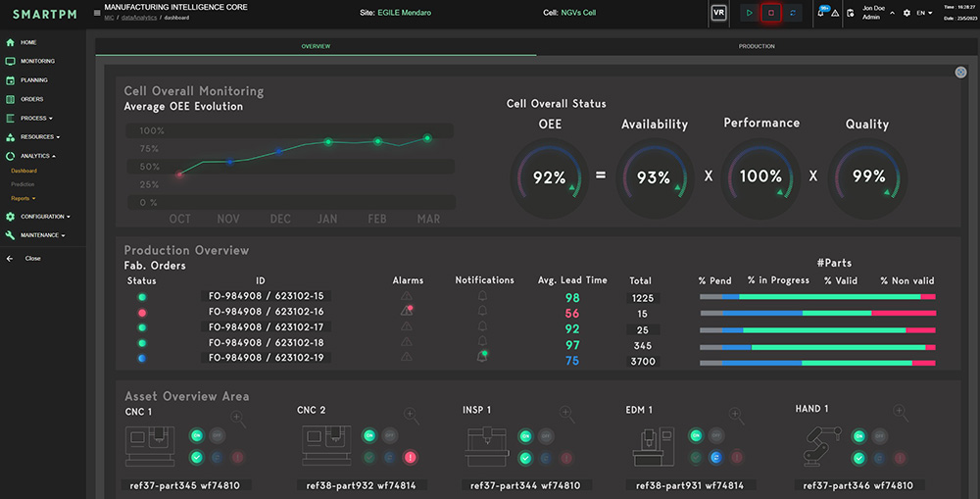Open the settings gear in top bar
This screenshot has width=980, height=499.
point(906,13)
